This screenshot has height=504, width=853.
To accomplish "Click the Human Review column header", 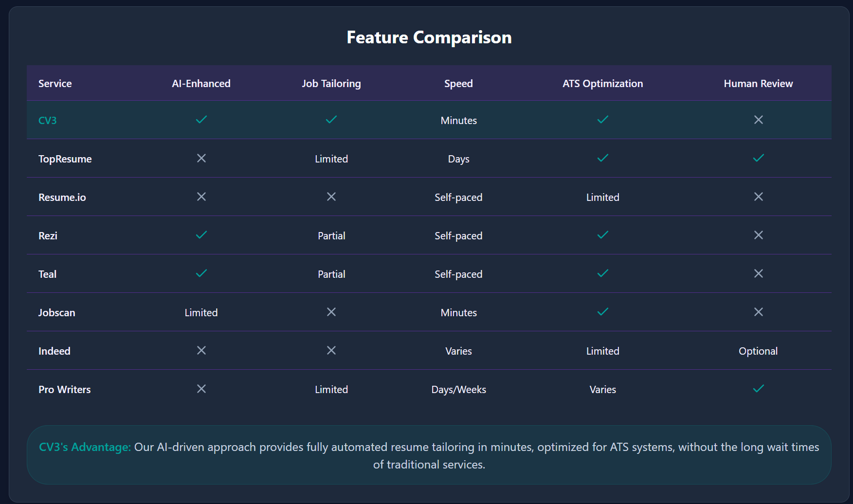I will coord(758,84).
